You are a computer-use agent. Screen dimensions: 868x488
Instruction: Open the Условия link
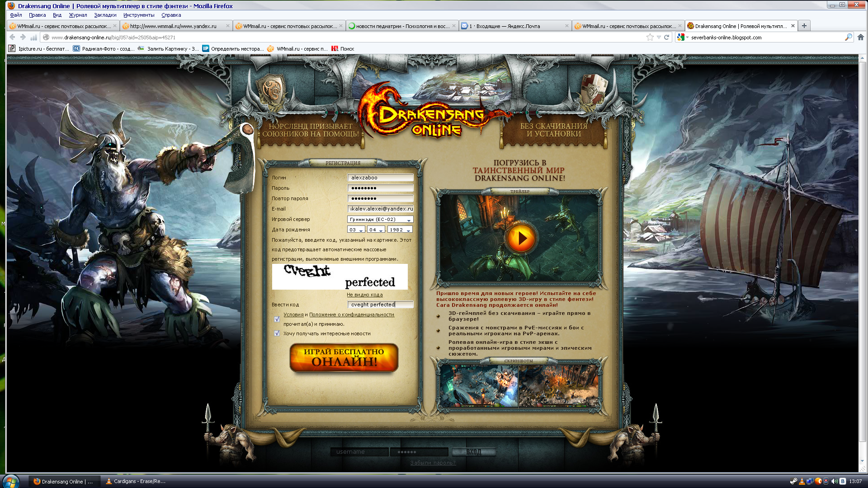(293, 314)
